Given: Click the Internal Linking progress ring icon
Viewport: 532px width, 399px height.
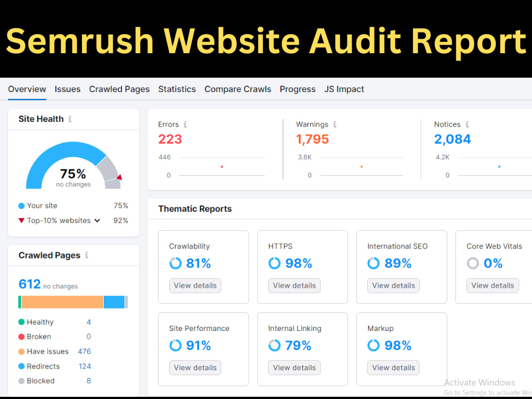Looking at the screenshot, I should 275,345.
